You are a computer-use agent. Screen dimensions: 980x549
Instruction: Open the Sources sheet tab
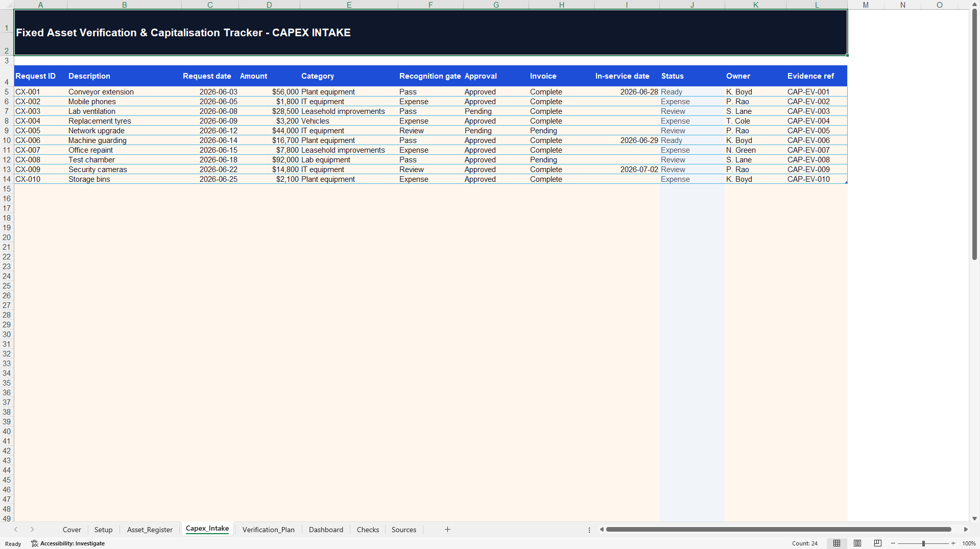pos(404,530)
